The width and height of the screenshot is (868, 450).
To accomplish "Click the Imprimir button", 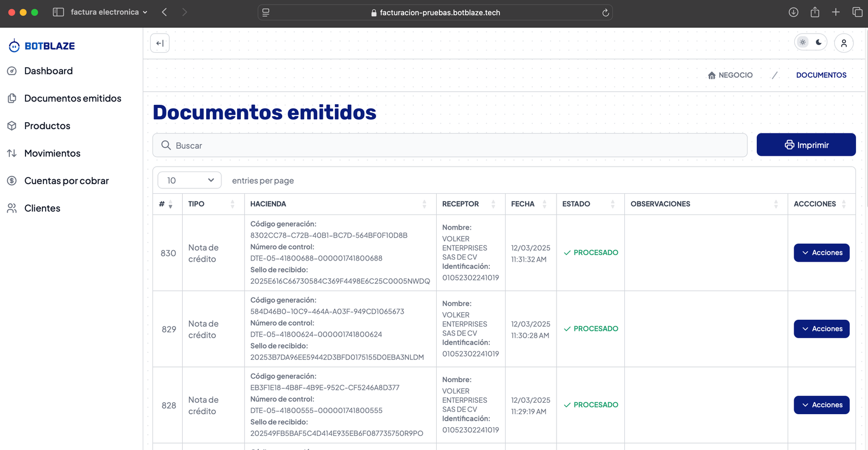I will [x=806, y=145].
